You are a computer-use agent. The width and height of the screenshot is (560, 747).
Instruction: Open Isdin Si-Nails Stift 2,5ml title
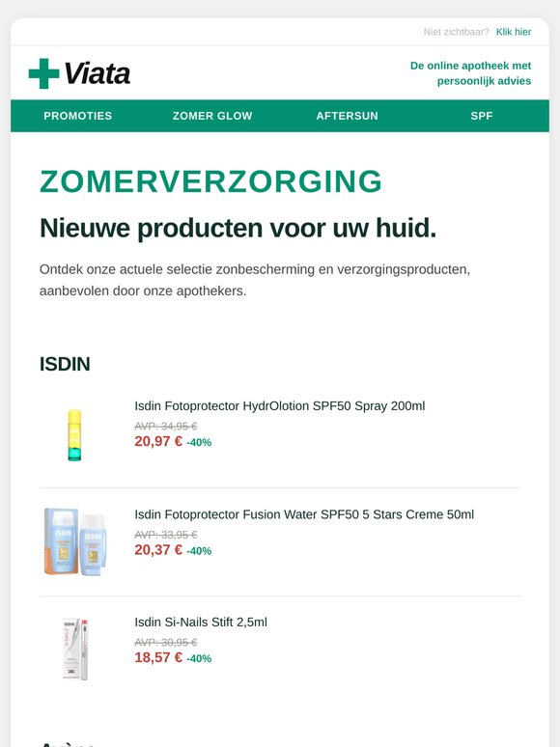click(201, 622)
